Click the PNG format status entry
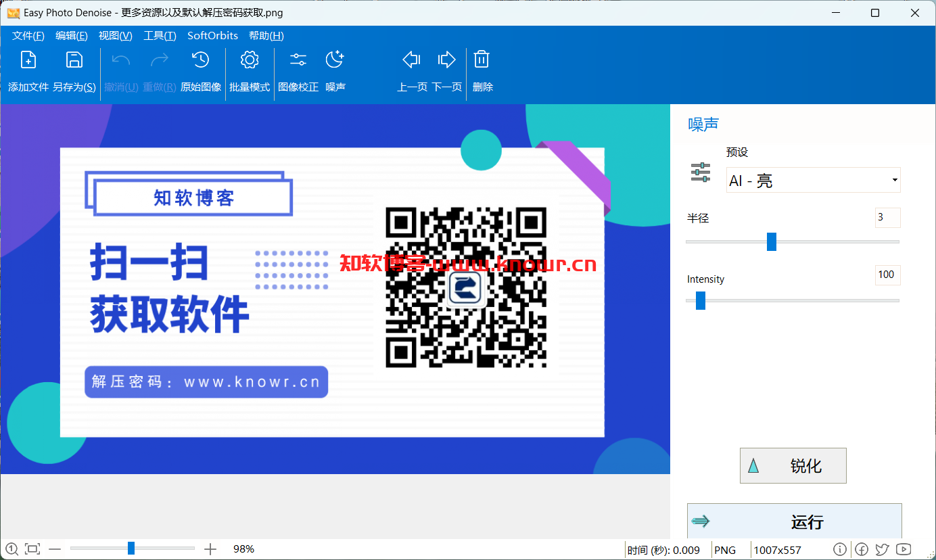936x560 pixels. click(x=725, y=550)
